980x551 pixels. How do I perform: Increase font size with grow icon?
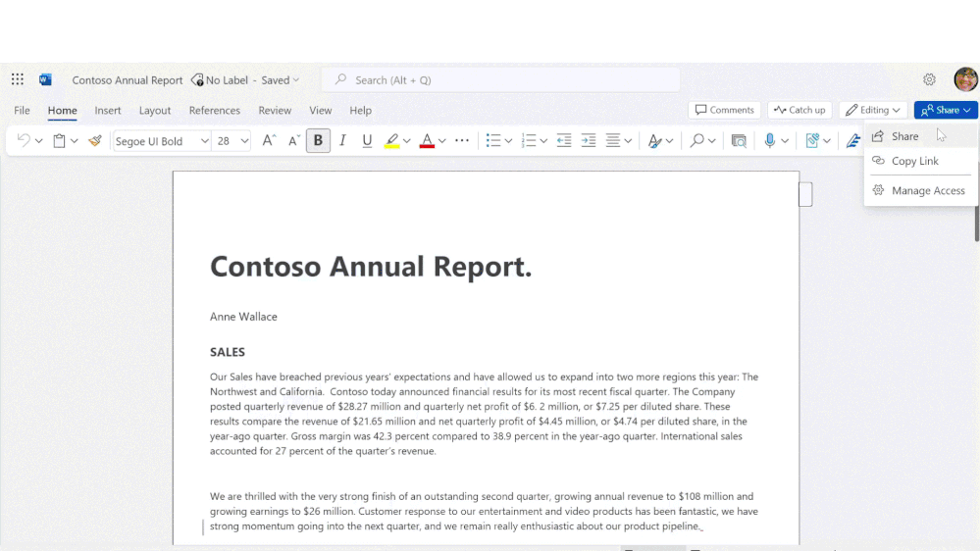point(269,140)
